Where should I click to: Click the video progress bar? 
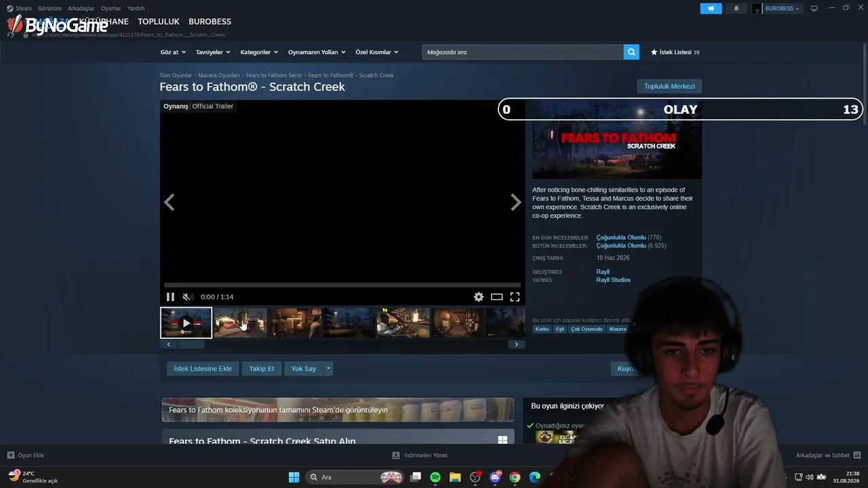[x=342, y=285]
